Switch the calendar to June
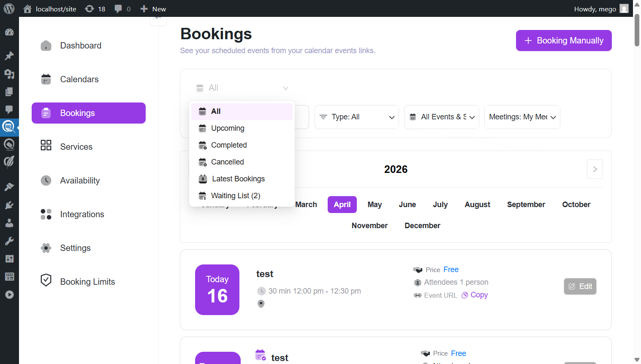641x364 pixels. click(407, 205)
